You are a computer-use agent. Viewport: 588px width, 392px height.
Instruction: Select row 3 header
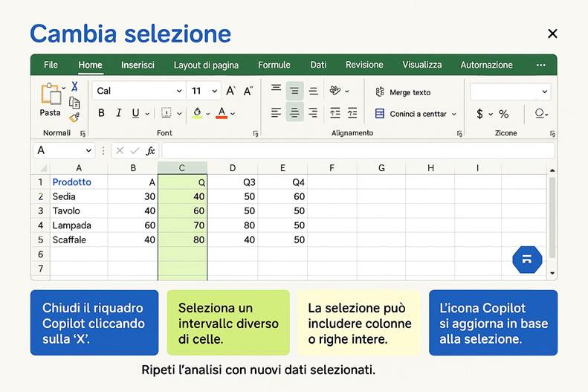pos(40,211)
